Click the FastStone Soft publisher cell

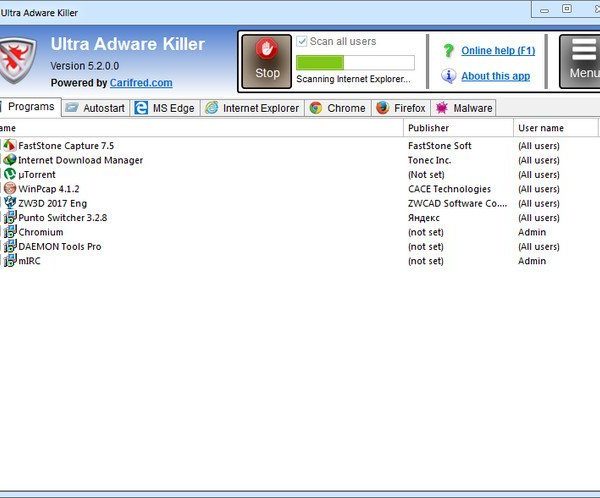point(440,146)
